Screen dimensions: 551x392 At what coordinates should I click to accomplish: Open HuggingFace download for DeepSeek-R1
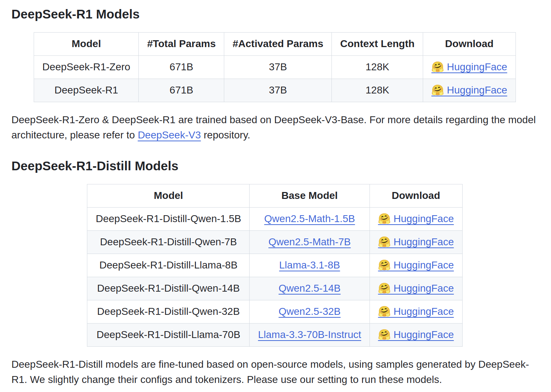(477, 90)
